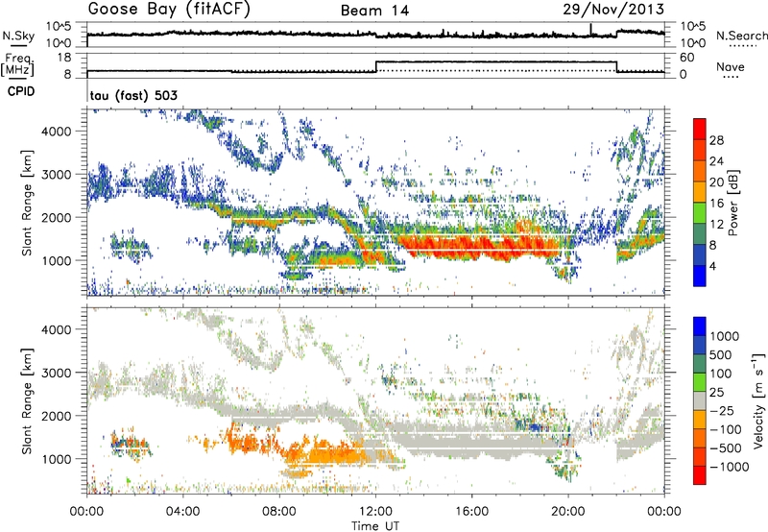Click the frequency step-up at 12:00 in Freq panel
768x532 pixels.
[375, 66]
